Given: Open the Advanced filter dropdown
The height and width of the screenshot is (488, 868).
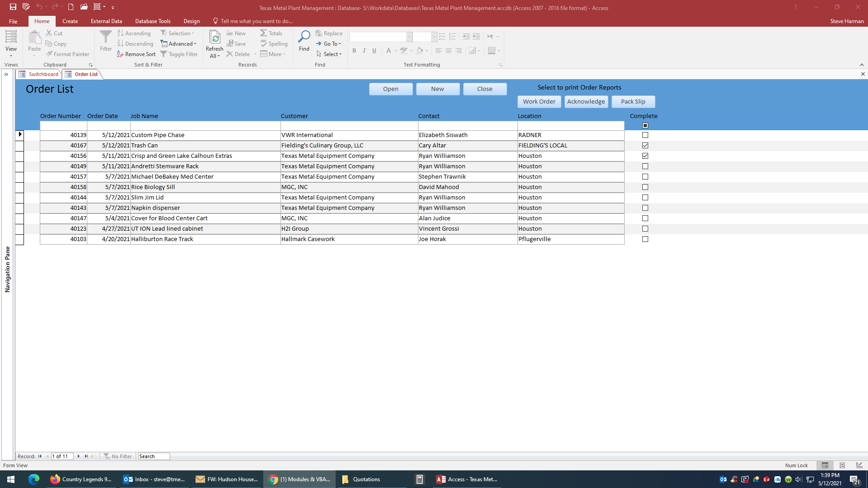Looking at the screenshot, I should tap(179, 44).
